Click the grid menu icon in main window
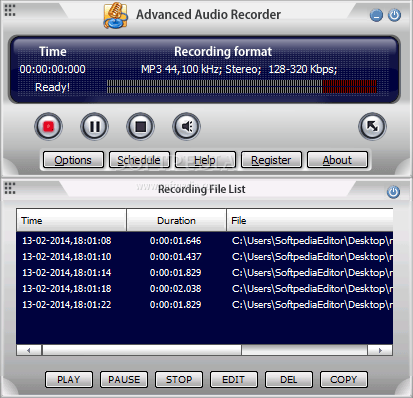413x398 pixels. point(10,10)
